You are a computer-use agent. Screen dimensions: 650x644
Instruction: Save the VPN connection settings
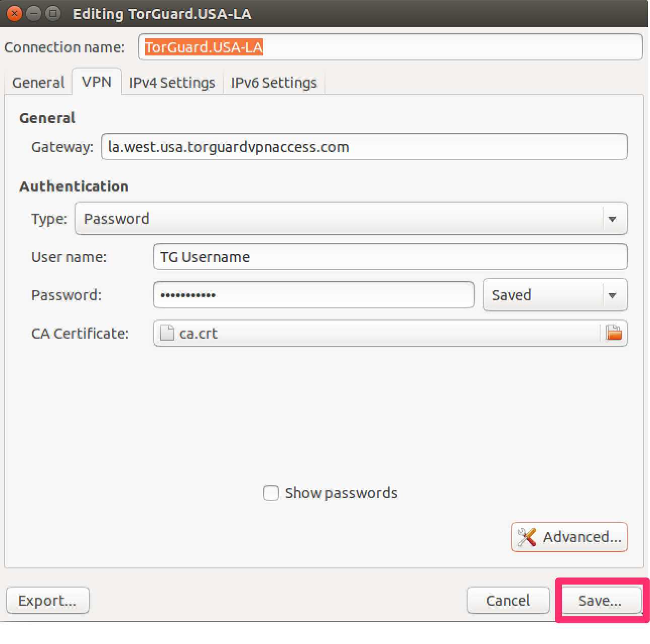click(x=601, y=600)
